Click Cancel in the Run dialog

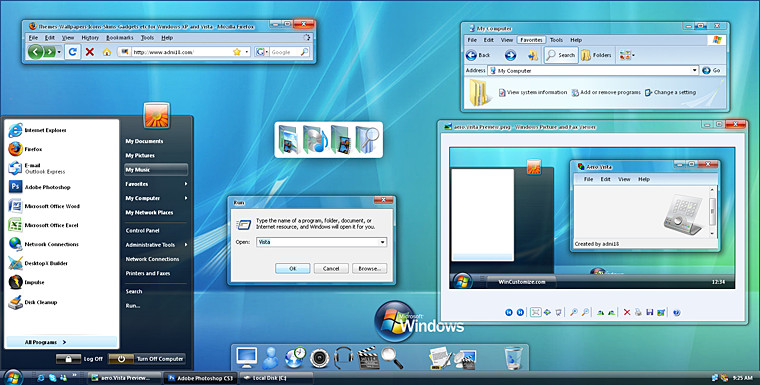pyautogui.click(x=331, y=269)
